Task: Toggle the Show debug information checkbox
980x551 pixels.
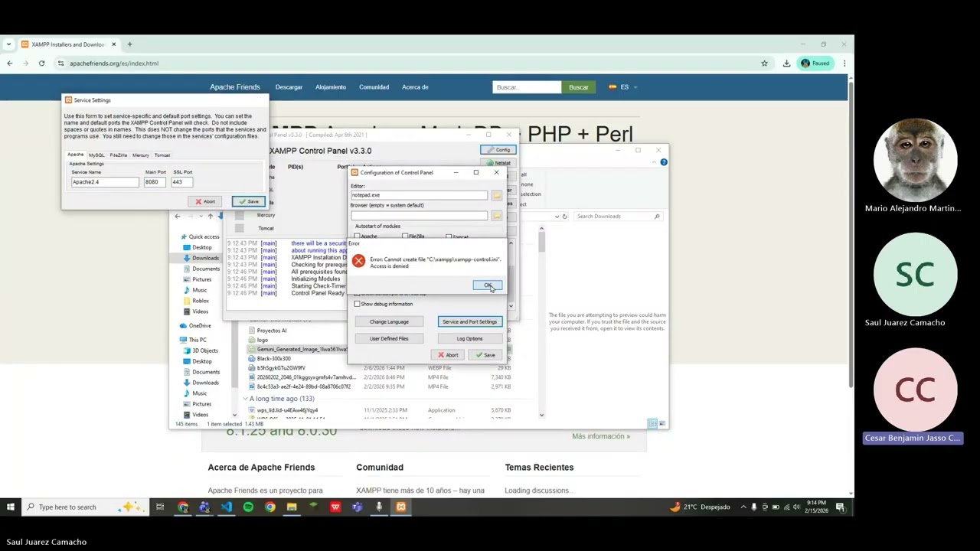Action: click(357, 304)
